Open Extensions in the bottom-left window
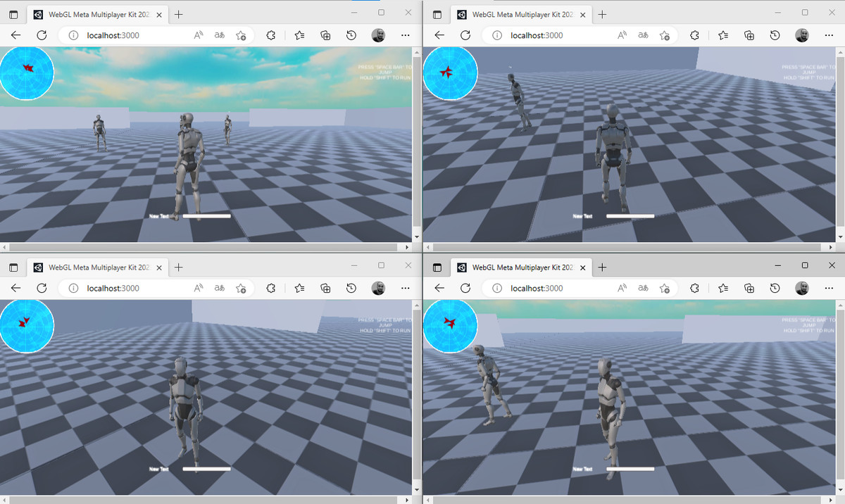The height and width of the screenshot is (504, 845). pos(271,288)
